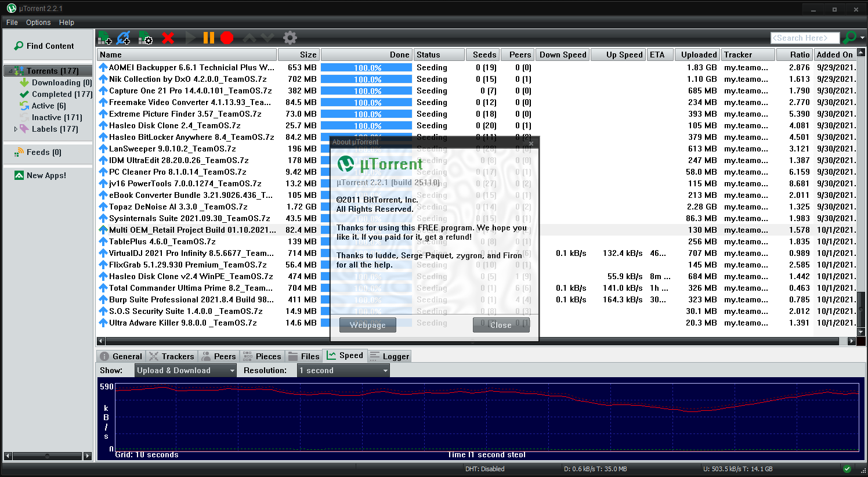Click the Create New Torrent icon

[x=146, y=38]
